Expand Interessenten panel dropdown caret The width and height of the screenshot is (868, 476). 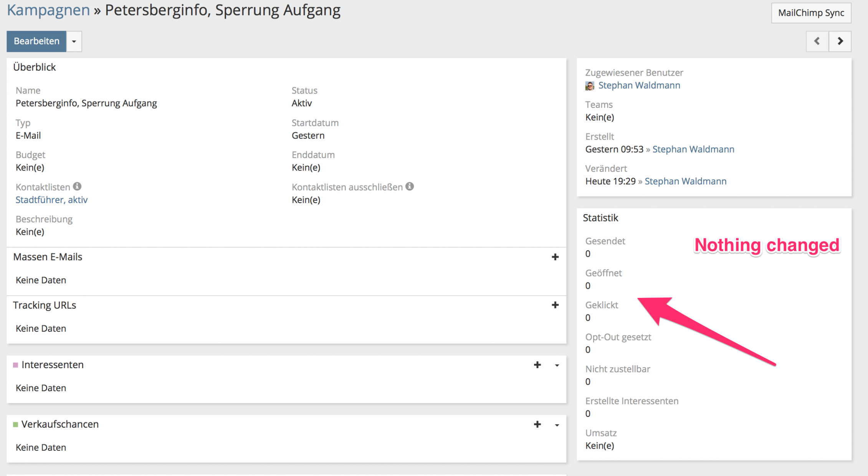[x=557, y=365]
